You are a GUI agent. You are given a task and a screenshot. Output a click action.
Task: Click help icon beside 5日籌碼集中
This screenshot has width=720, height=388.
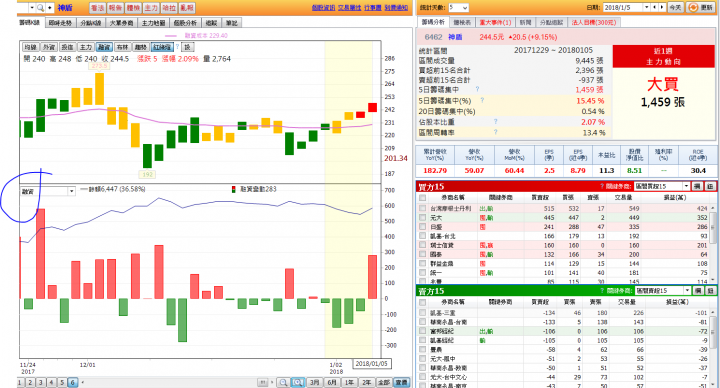click(477, 89)
